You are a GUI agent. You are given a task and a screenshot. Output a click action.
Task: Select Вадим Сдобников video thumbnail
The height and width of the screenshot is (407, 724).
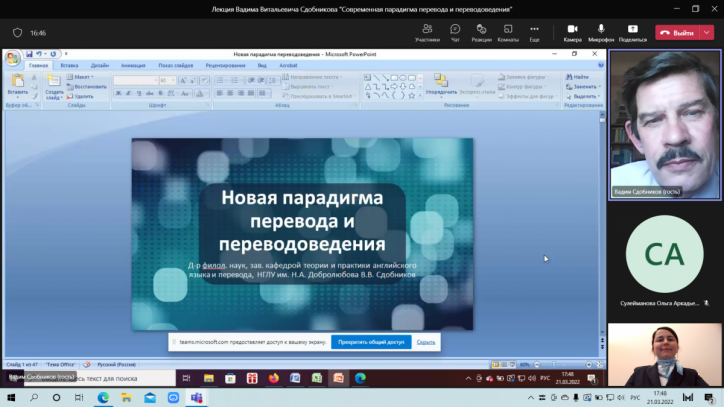tap(664, 125)
